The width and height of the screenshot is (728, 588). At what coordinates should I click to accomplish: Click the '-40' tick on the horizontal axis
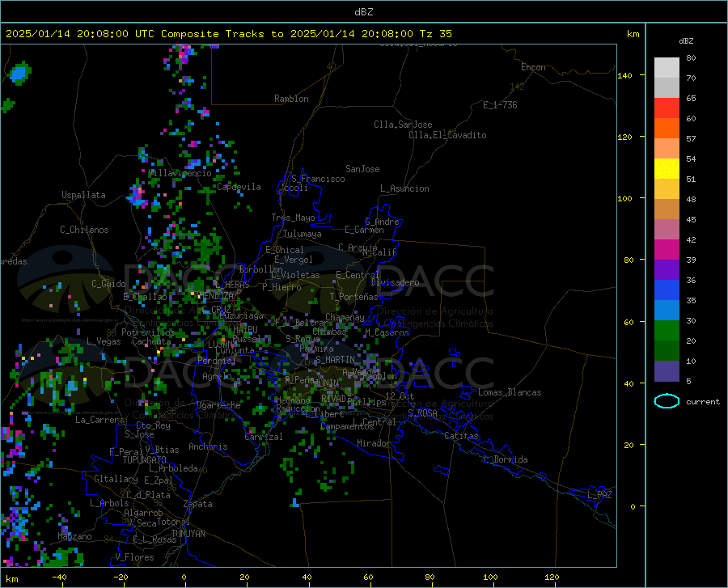point(59,577)
